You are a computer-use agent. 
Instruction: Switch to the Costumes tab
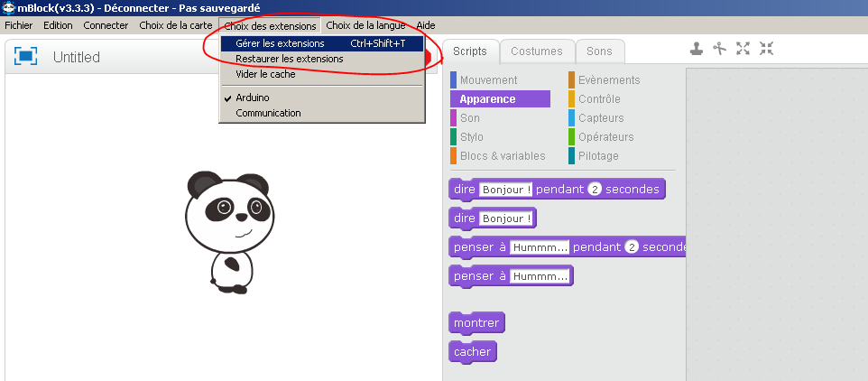[536, 51]
